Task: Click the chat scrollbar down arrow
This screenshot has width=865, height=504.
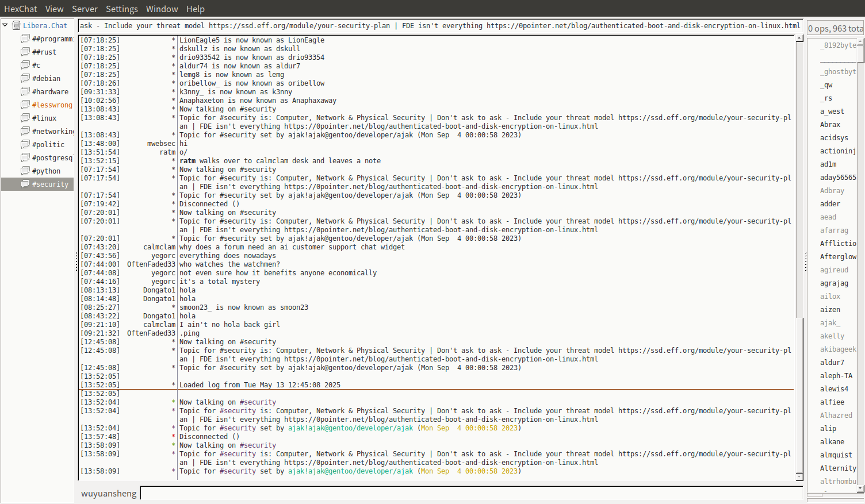Action: pyautogui.click(x=799, y=476)
